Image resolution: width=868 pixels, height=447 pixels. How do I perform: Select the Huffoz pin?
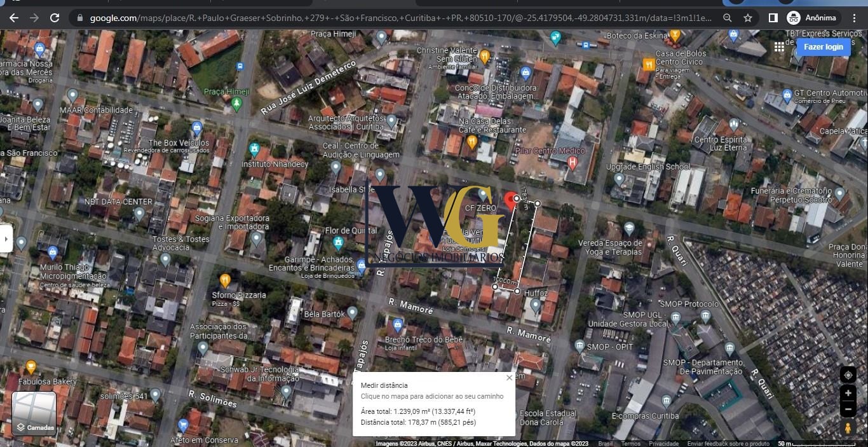point(536,305)
